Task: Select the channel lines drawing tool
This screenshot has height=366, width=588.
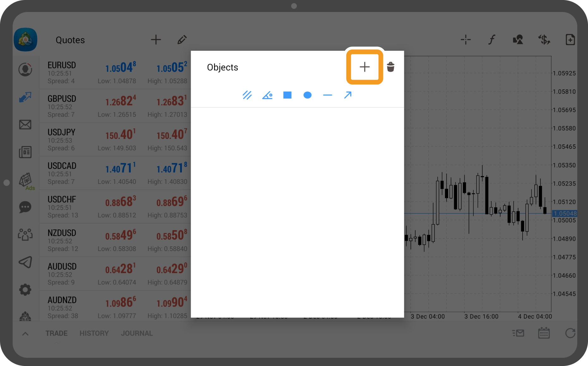Action: tap(247, 95)
